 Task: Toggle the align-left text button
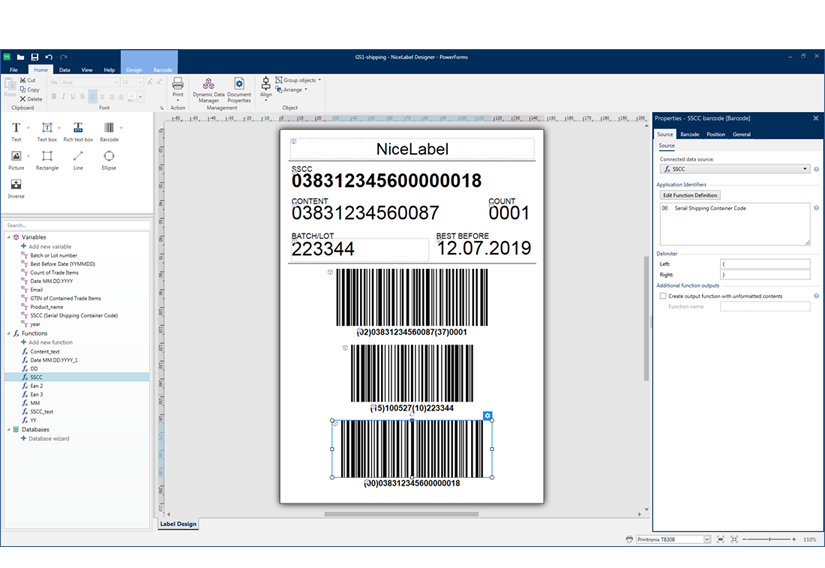click(x=93, y=97)
